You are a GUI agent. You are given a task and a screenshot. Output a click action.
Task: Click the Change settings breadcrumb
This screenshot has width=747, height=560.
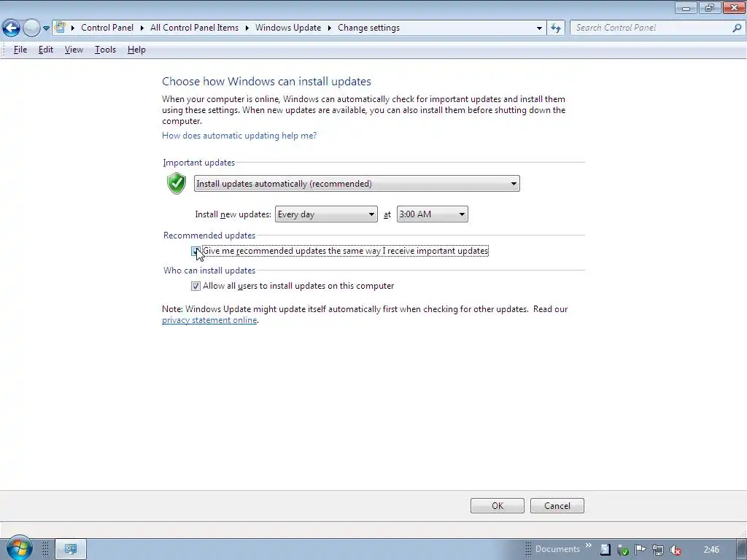tap(368, 28)
